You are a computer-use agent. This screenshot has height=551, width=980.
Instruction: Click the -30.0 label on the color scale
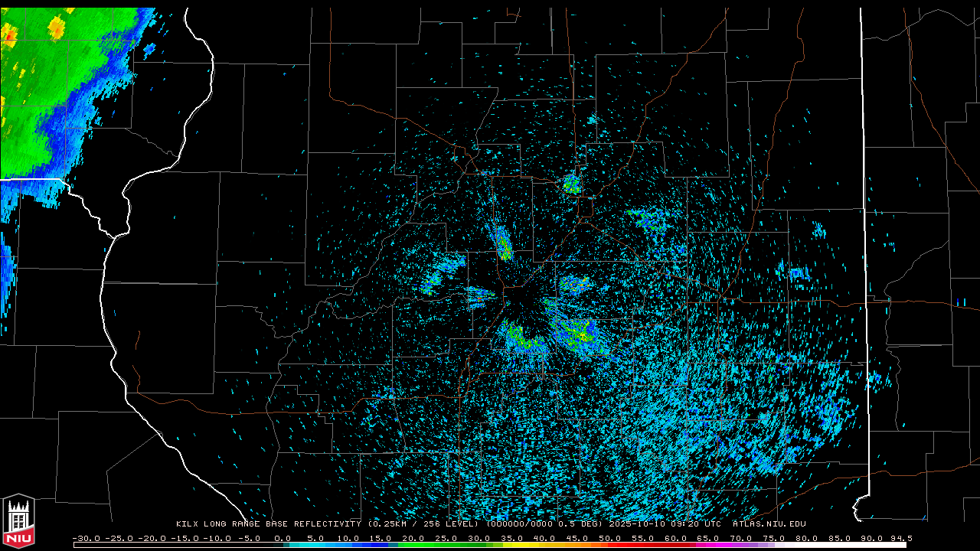tap(87, 539)
